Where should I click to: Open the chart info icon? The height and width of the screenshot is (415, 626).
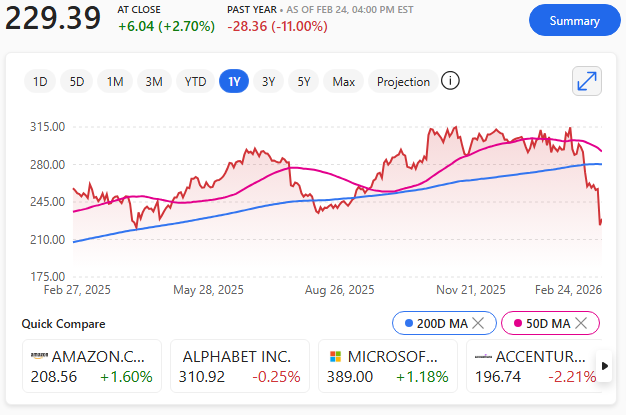click(450, 81)
